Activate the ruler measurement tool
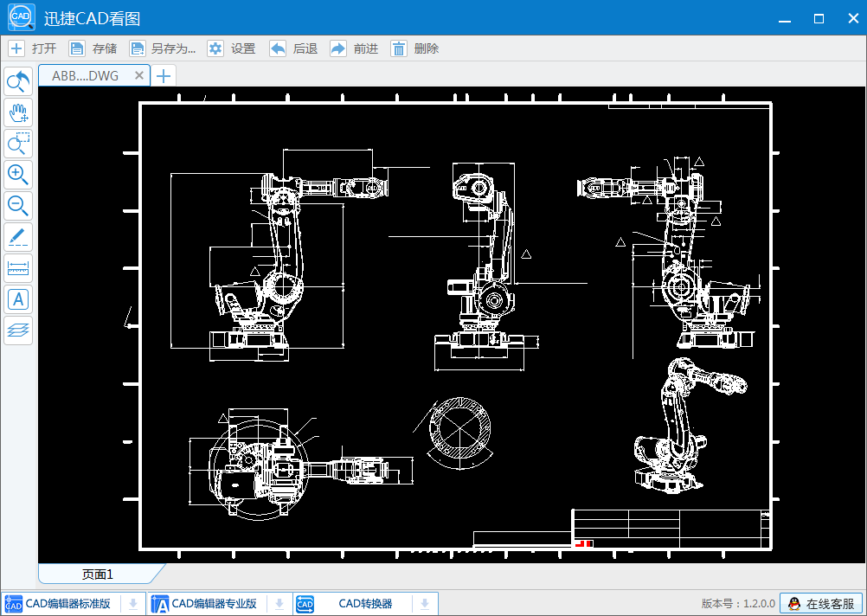Viewport: 867px width, 616px height. click(x=18, y=268)
